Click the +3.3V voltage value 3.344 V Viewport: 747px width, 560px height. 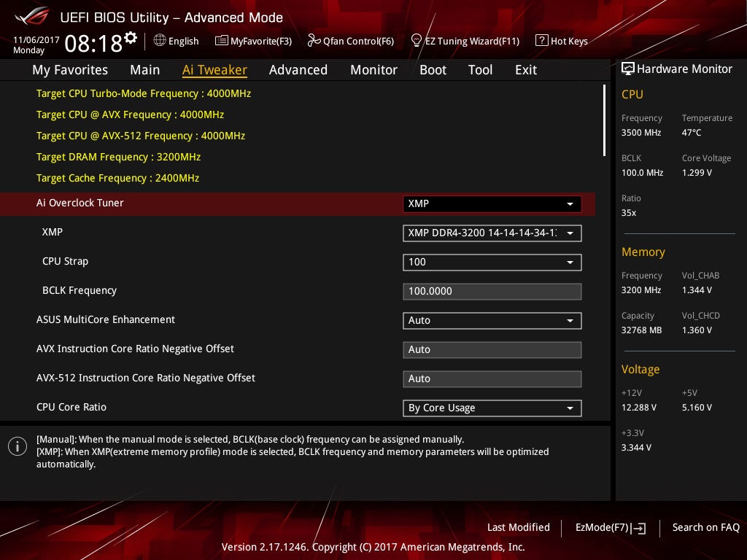[636, 448]
